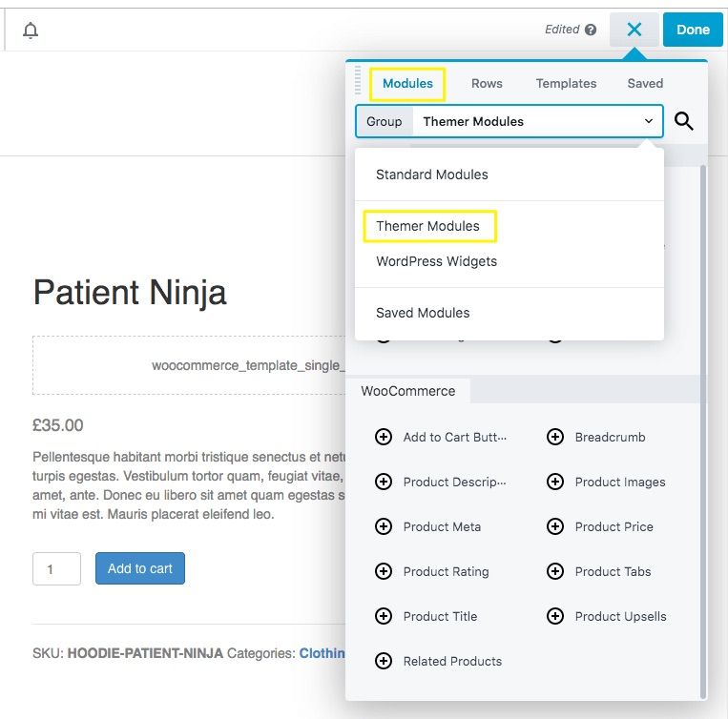The width and height of the screenshot is (728, 719).
Task: Click plus icon beside Product Rating
Action: point(383,571)
